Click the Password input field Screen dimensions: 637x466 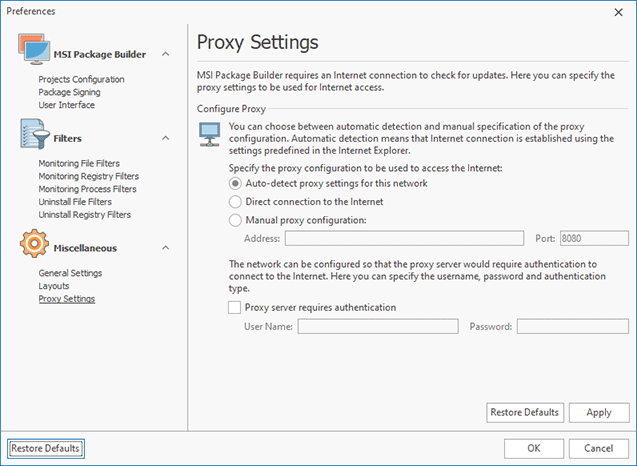coord(573,327)
